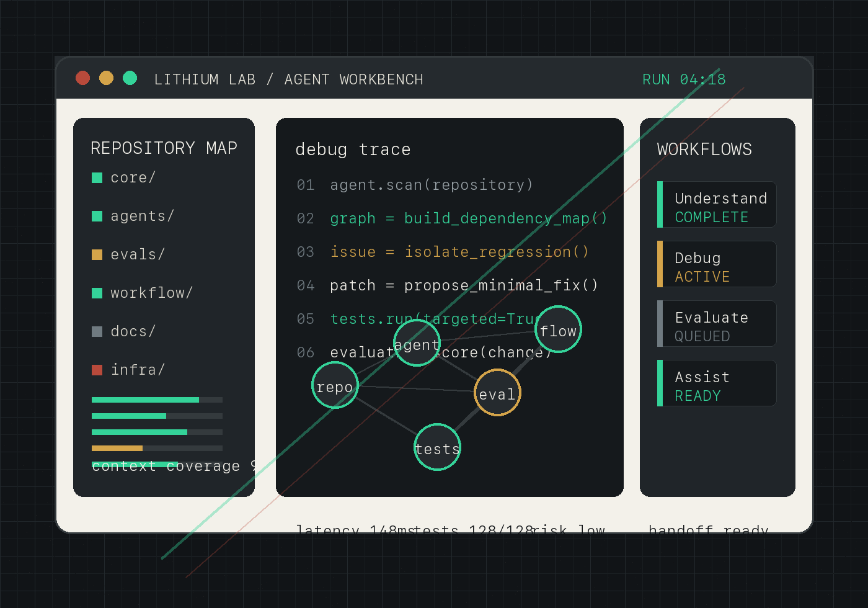Click the WORKFLOWS heading

(704, 150)
